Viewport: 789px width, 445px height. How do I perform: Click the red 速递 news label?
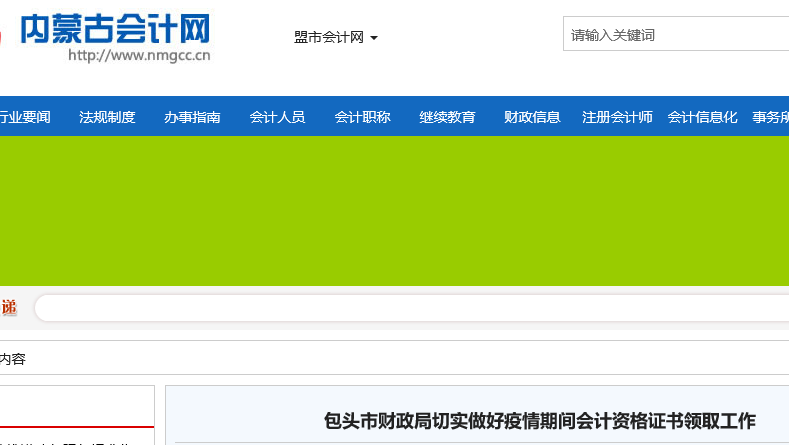(x=9, y=308)
